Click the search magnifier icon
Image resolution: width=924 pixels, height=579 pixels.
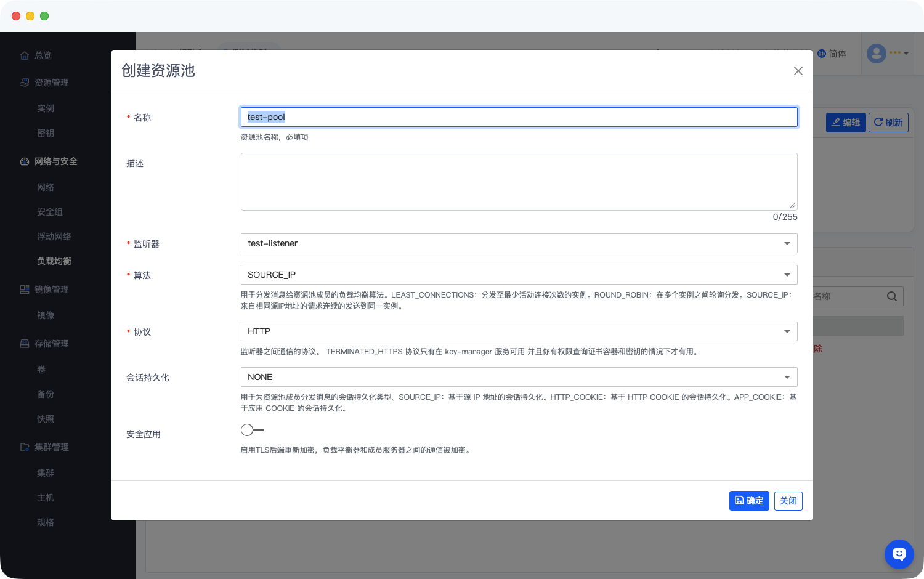click(891, 296)
